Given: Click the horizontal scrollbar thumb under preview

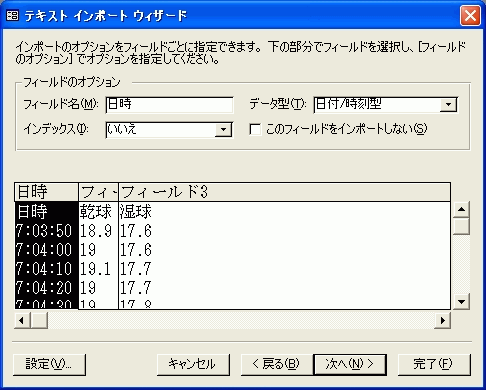Looking at the screenshot, I should point(39,321).
